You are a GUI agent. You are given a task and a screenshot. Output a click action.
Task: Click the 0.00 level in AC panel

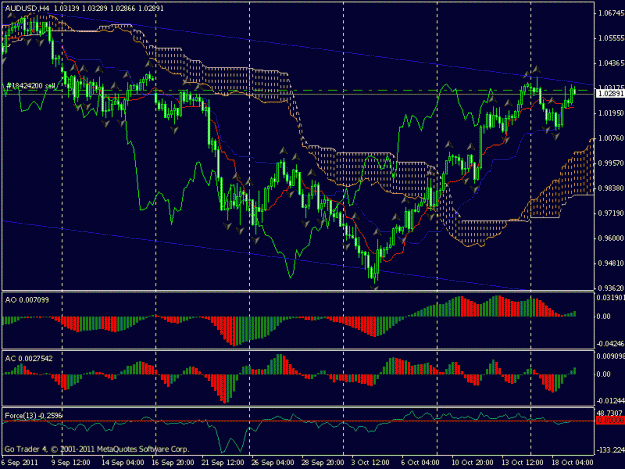pyautogui.click(x=603, y=374)
